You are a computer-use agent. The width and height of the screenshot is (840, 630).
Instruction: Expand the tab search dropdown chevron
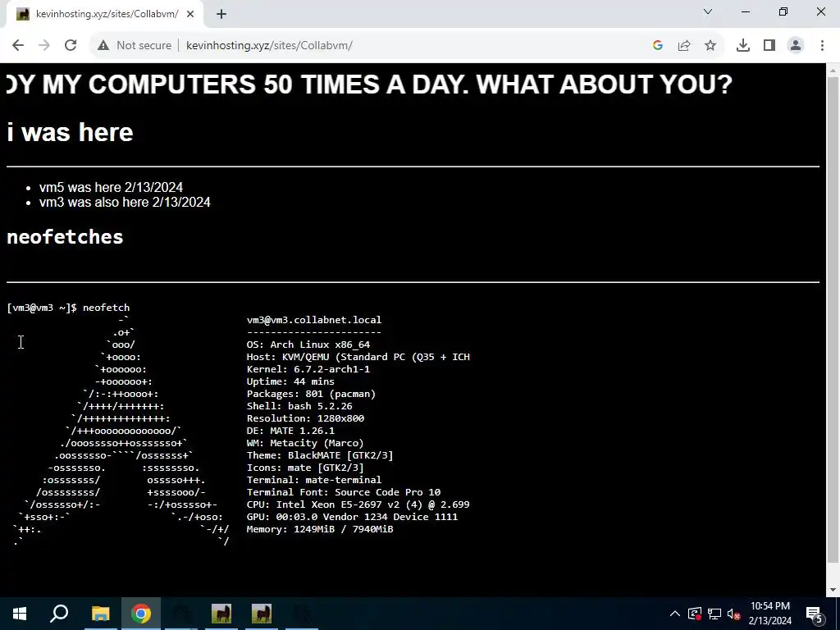[708, 11]
